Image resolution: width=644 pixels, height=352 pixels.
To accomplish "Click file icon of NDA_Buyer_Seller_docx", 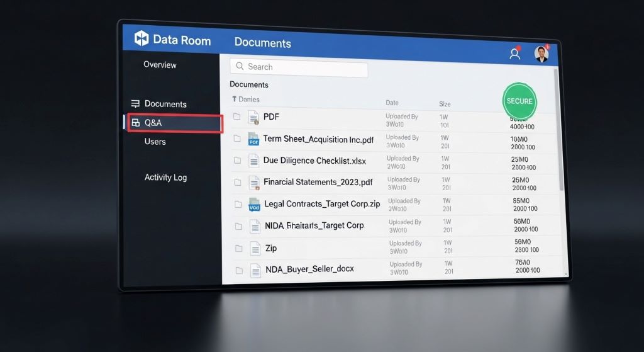I will (256, 271).
